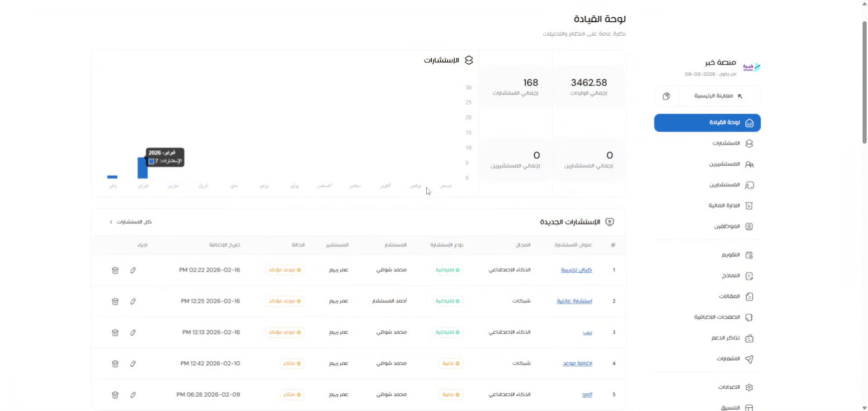Open the المستشيرين menu item
Viewport: 868px width, 411px height.
[724, 164]
